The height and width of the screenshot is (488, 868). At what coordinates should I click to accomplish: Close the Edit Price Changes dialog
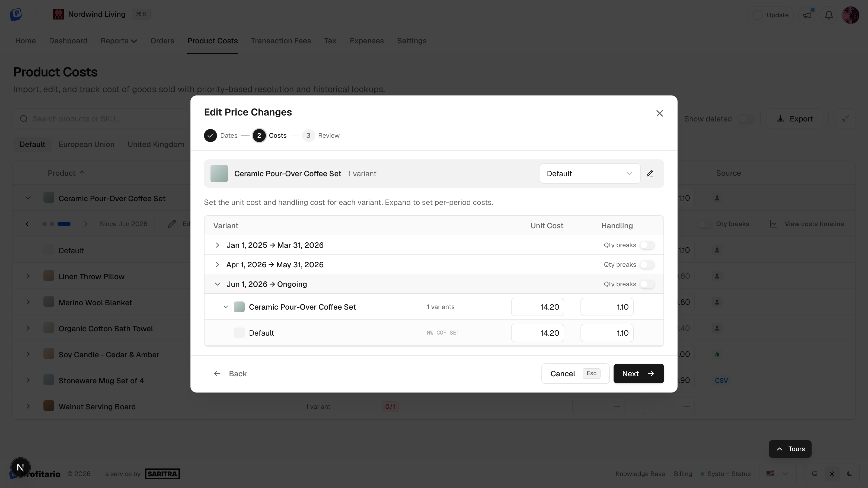(659, 114)
